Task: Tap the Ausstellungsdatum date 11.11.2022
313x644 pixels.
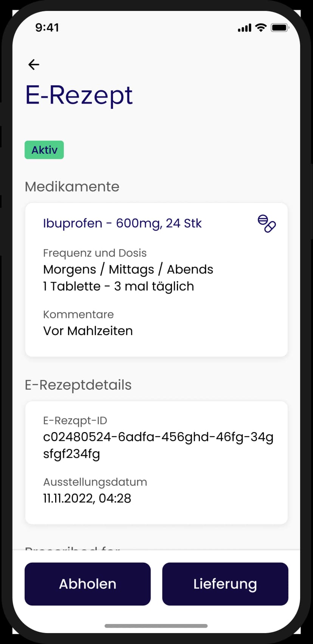Action: tap(87, 498)
